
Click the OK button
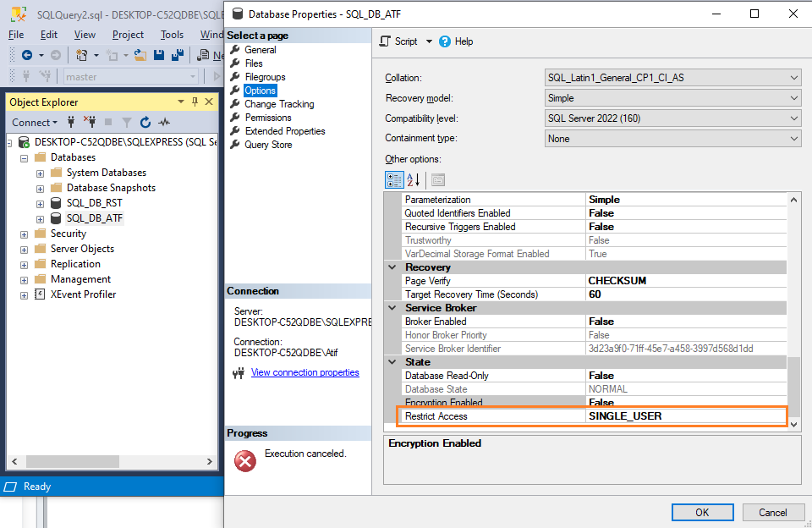tap(702, 513)
